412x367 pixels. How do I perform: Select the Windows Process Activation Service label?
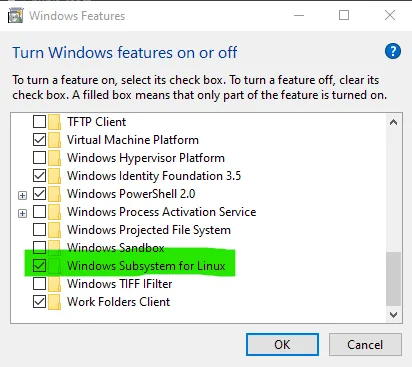pyautogui.click(x=162, y=212)
